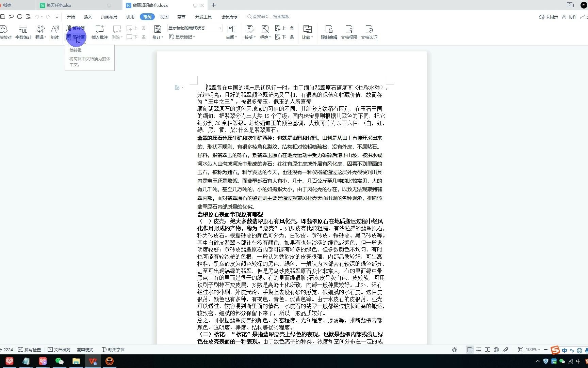Screen dimensions: 588x368
Task: Insert a comment with 插入批注
Action: (99, 32)
